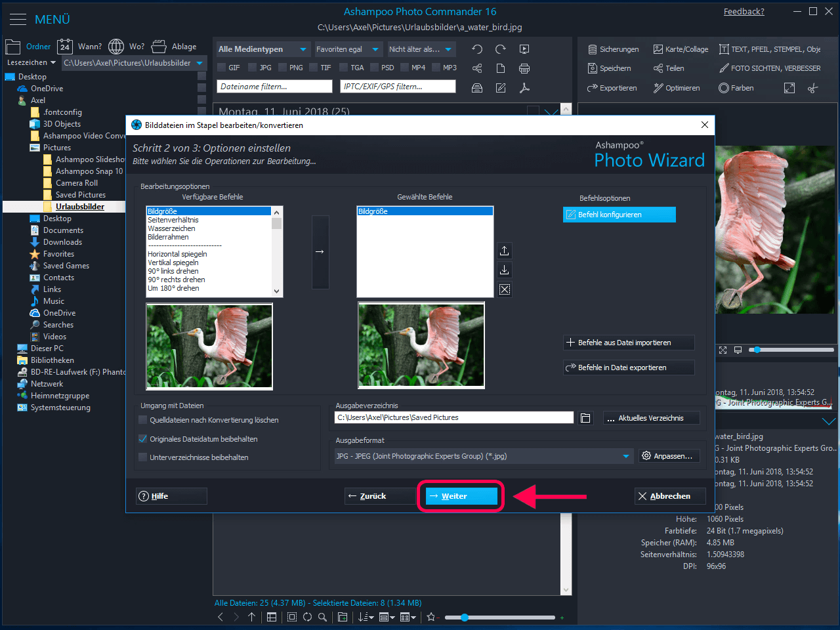Click the refresh circular arrows icon at bottom
Image resolution: width=840 pixels, height=630 pixels.
(x=307, y=617)
